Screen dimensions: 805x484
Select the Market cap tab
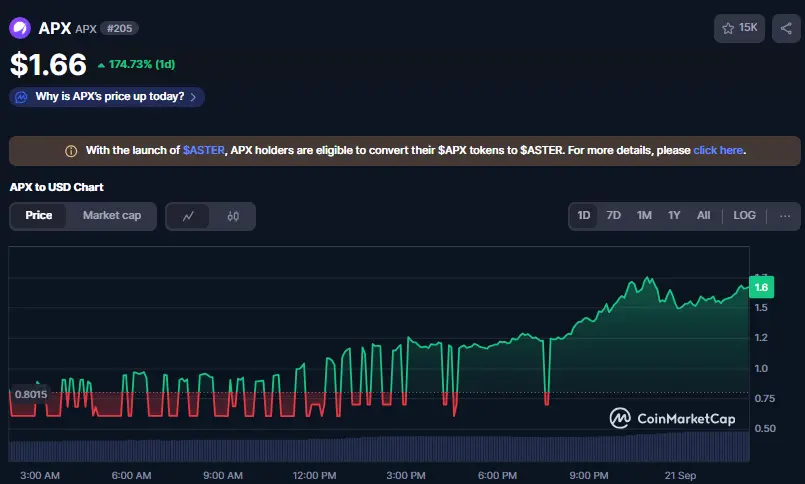(112, 216)
